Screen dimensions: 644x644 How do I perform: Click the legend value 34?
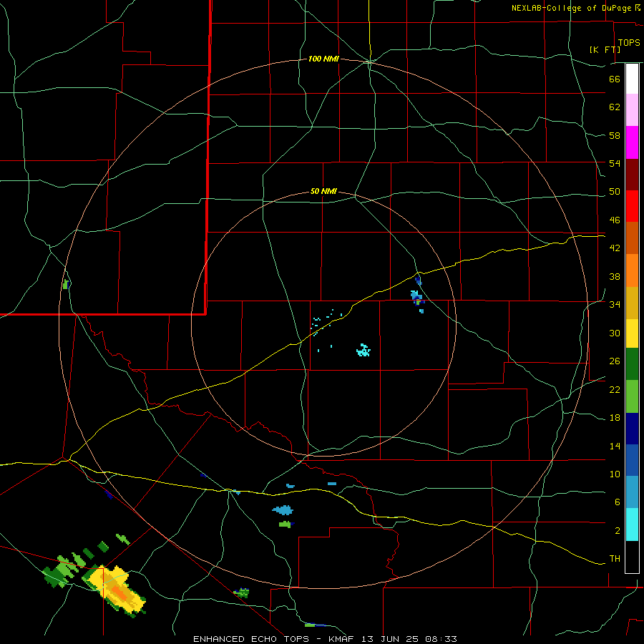point(615,305)
